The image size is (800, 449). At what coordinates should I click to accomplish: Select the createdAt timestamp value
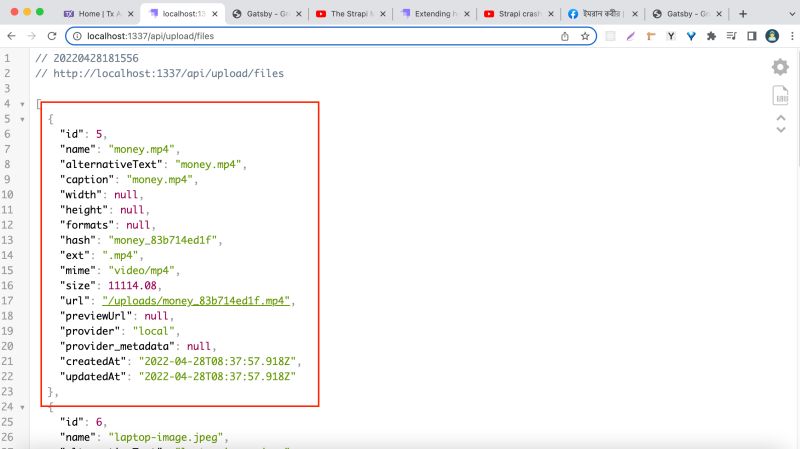217,361
